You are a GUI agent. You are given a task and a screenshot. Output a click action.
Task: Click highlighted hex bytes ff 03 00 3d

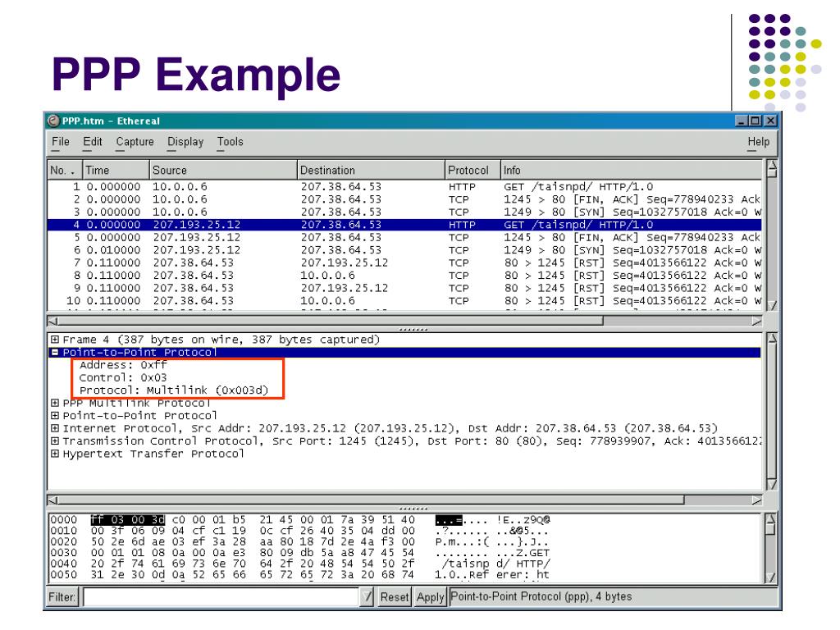[x=127, y=519]
